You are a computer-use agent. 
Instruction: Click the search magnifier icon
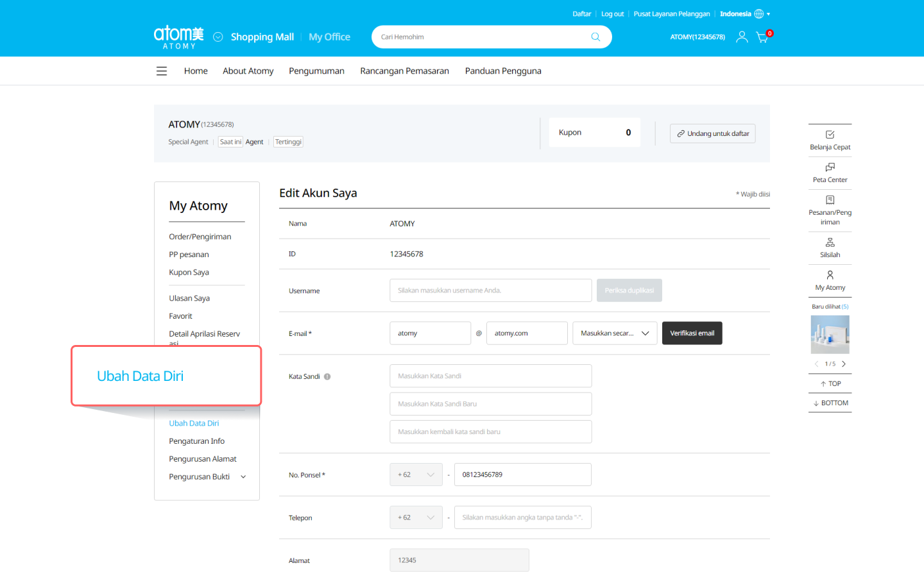(x=595, y=37)
